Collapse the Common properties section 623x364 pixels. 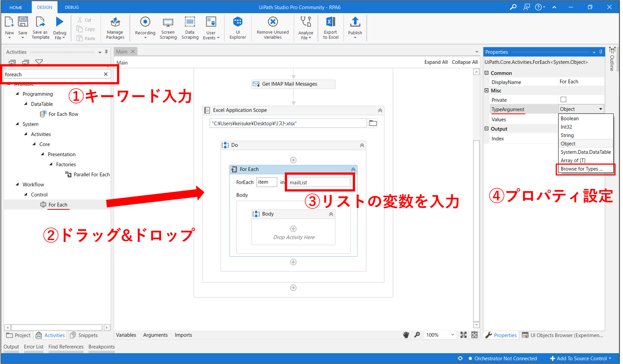[487, 73]
